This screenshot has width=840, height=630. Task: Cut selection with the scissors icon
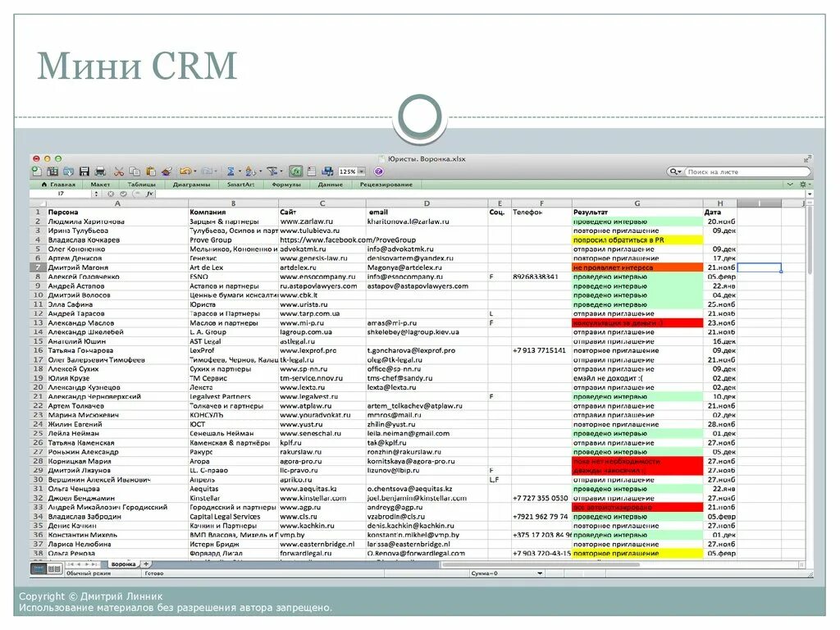[x=119, y=171]
